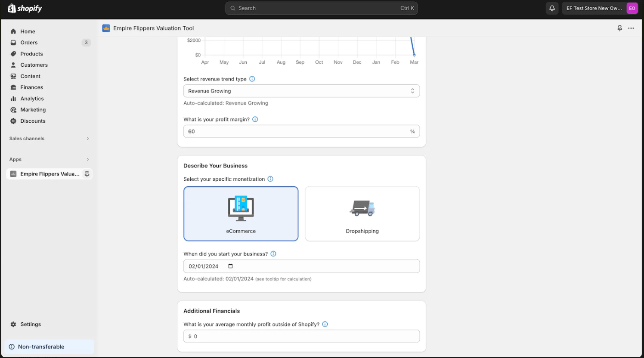The image size is (644, 358).
Task: Click the Content icon in sidebar
Action: pos(13,76)
